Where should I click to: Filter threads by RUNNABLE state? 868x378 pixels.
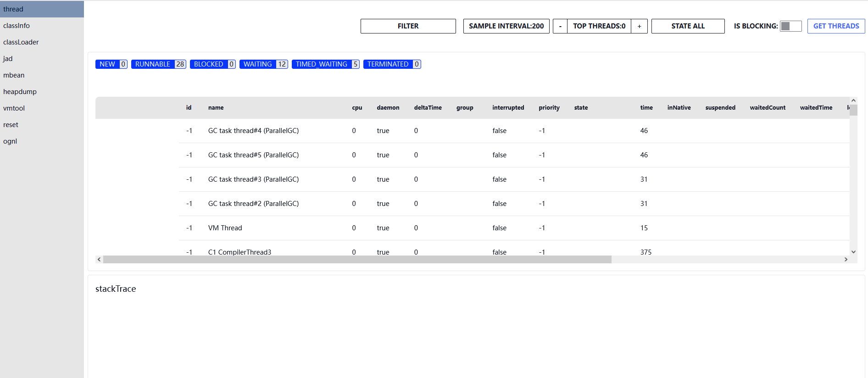158,64
